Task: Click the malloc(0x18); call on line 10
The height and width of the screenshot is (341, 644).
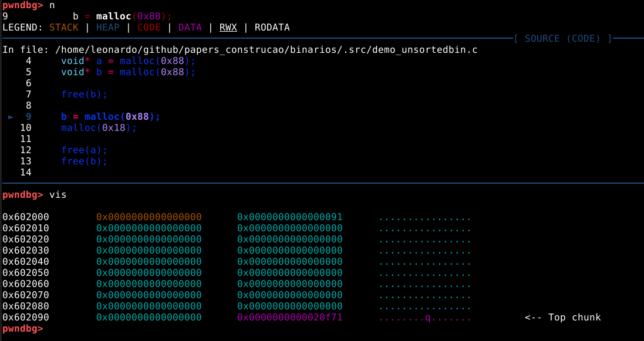Action: click(x=99, y=128)
